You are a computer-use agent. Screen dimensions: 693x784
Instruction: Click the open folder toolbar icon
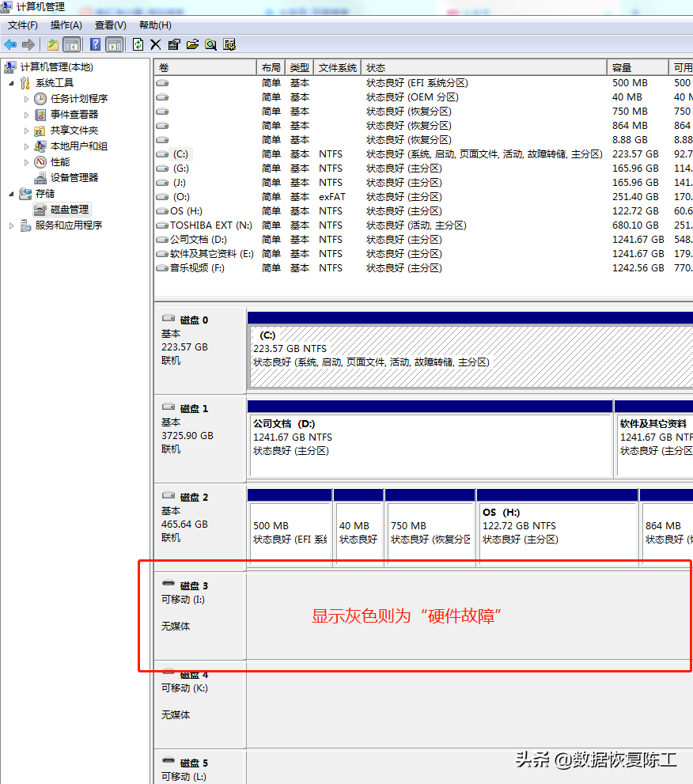pos(192,44)
